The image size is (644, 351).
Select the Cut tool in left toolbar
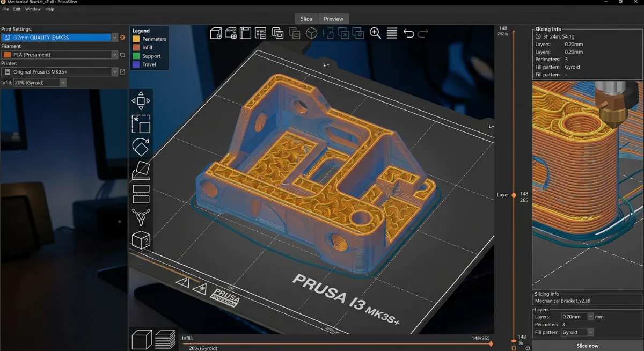(x=141, y=194)
